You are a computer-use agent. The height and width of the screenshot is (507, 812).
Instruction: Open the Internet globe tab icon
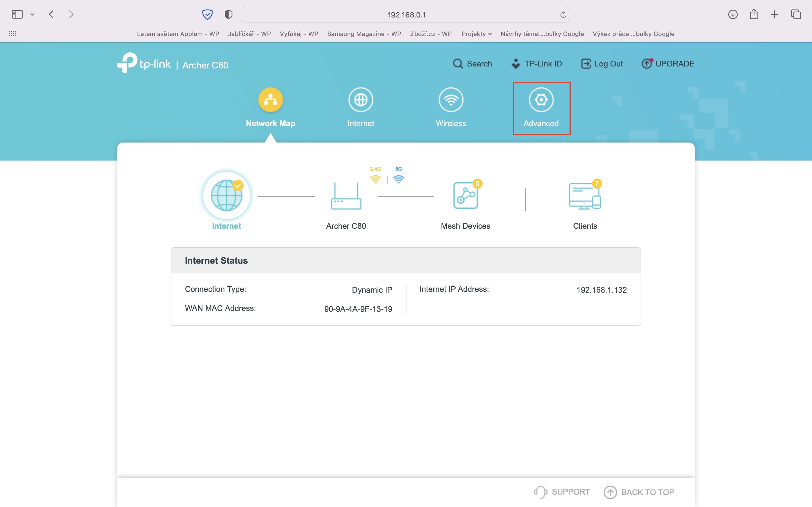(360, 100)
